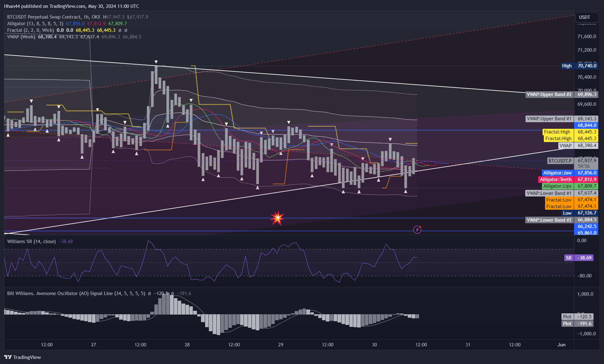Click the VWAP (Week) indicator legend
604x364 pixels.
pos(21,37)
